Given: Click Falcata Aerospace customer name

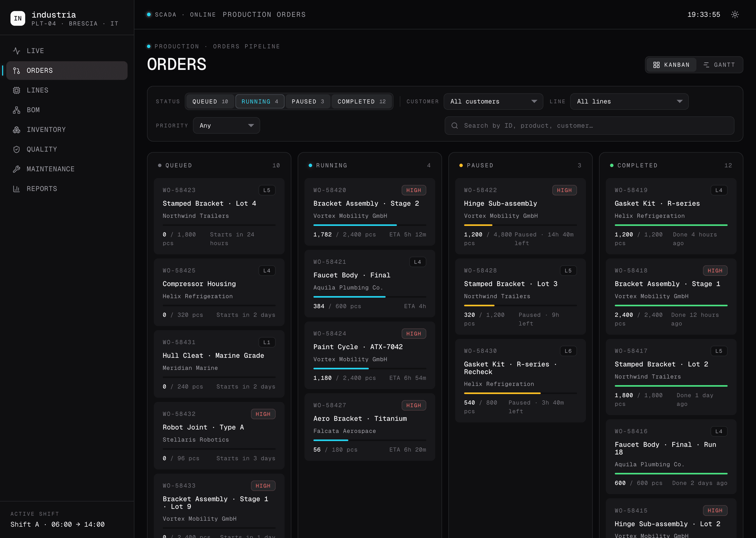Looking at the screenshot, I should tap(345, 431).
